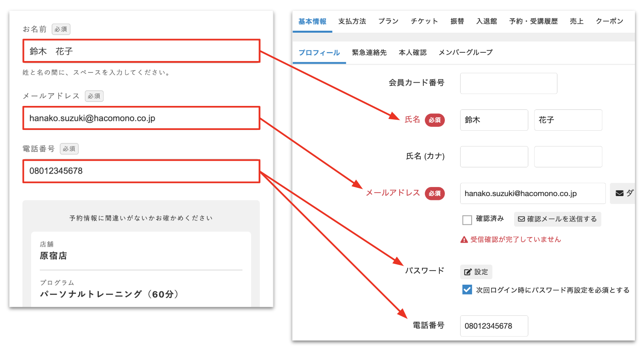Image resolution: width=644 pixels, height=352 pixels.
Task: Switch to the クーポン tab
Action: [x=609, y=21]
